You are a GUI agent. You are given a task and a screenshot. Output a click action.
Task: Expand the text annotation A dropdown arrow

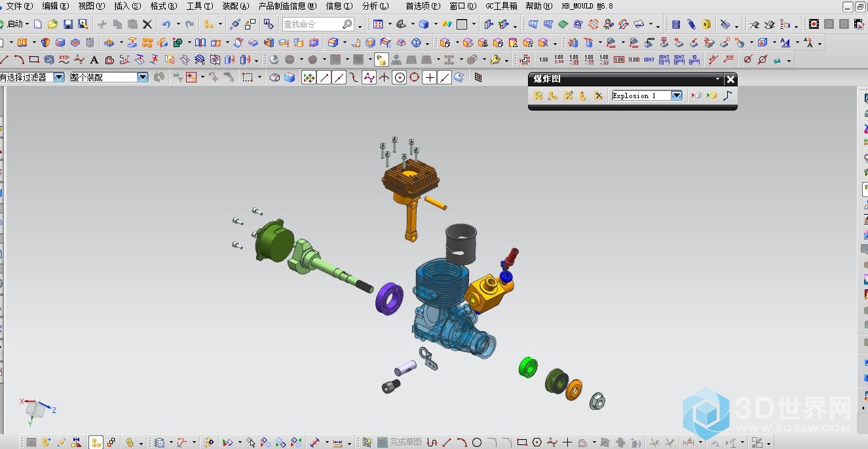[x=797, y=43]
